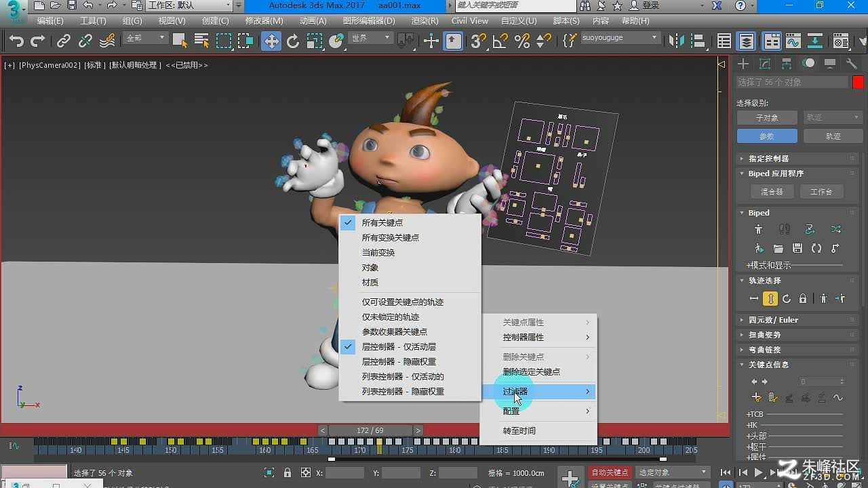Expand the 弯曲链接 rollout
The image size is (868, 488).
click(797, 350)
